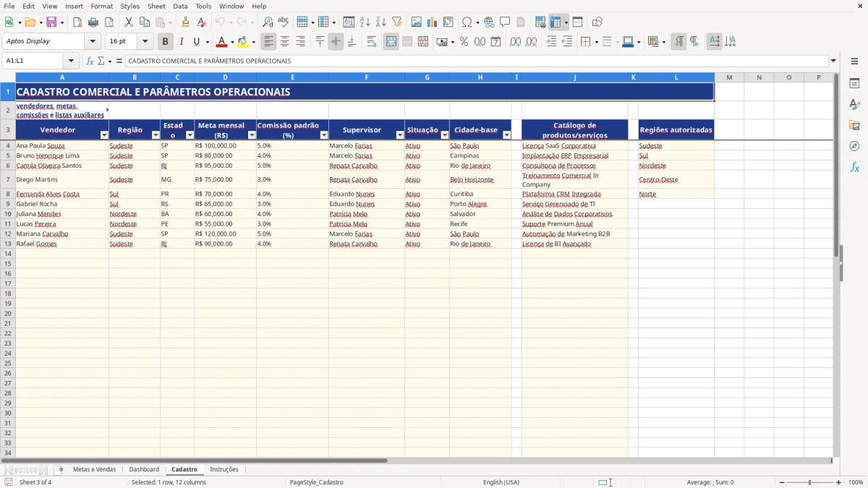Insert Comment speech bubble icon
This screenshot has width=868, height=488.
pyautogui.click(x=505, y=22)
